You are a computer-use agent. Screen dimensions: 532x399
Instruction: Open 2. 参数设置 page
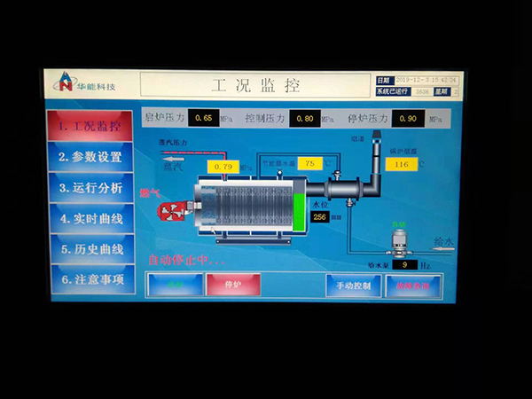90,157
